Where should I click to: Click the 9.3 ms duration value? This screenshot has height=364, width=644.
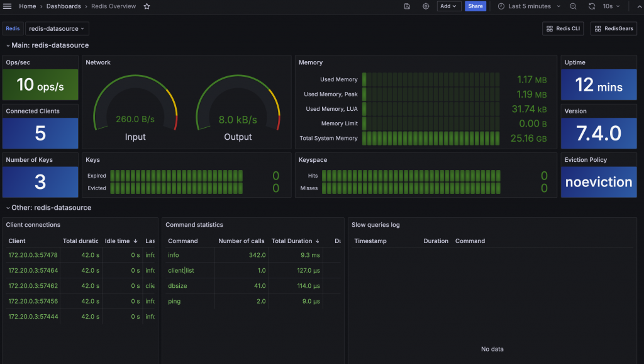(x=310, y=255)
